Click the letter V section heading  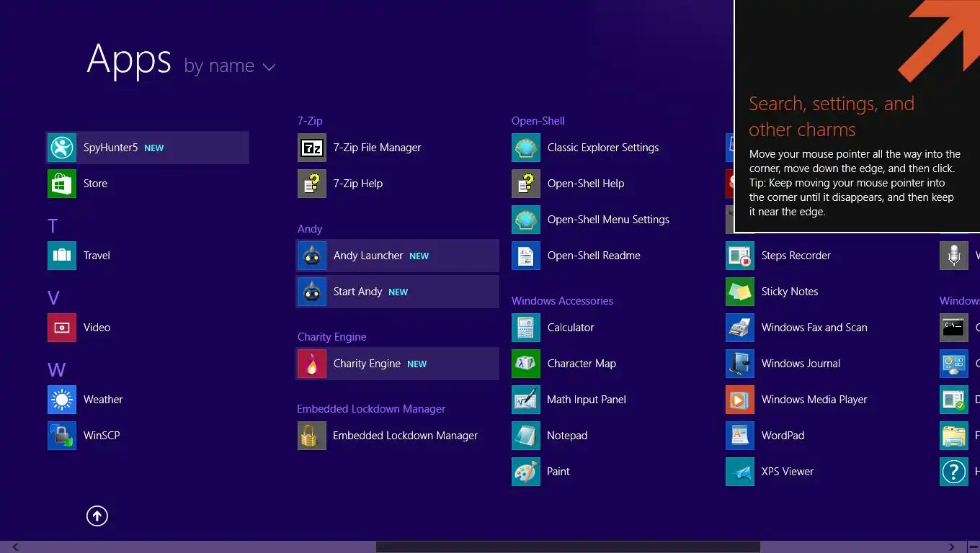53,298
